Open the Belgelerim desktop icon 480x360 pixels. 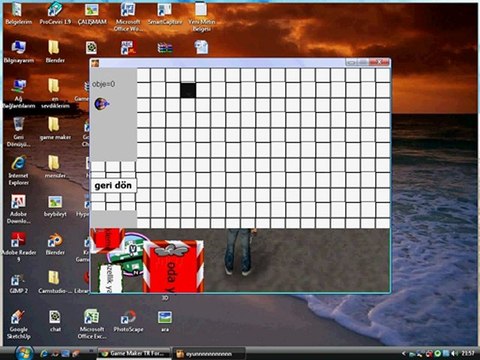(18, 13)
